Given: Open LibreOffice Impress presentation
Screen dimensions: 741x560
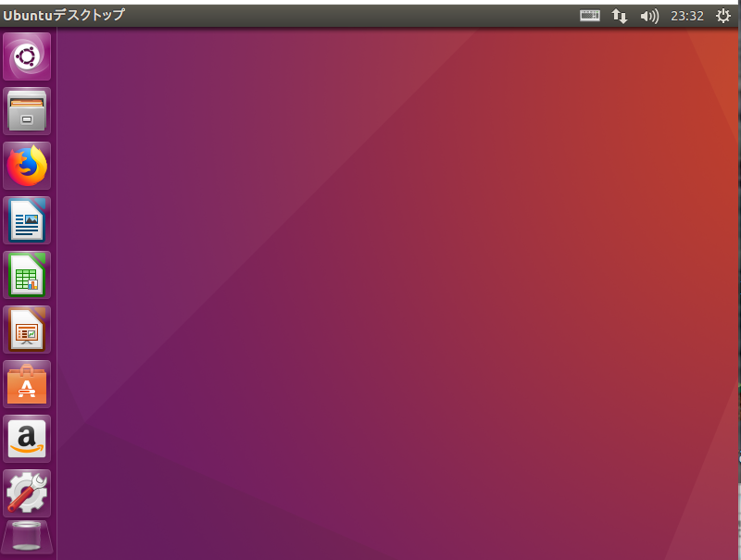Looking at the screenshot, I should [27, 330].
